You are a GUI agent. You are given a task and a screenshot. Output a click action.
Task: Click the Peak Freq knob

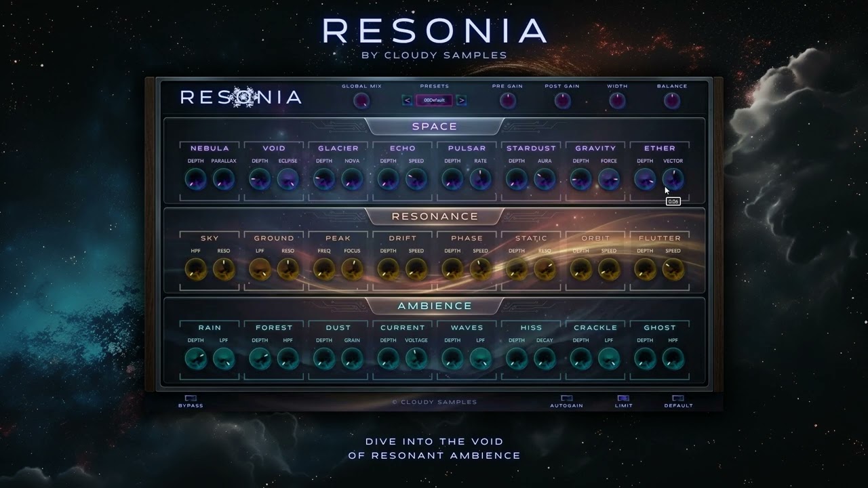click(x=324, y=269)
